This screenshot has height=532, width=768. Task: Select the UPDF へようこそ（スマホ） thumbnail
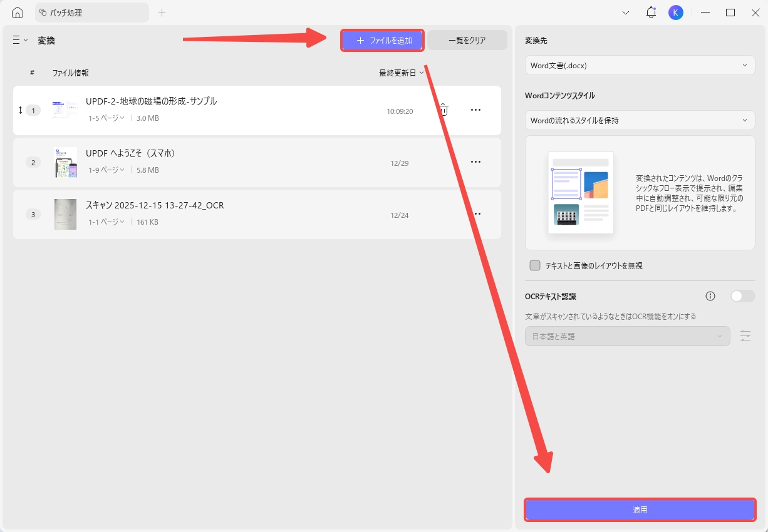tap(65, 162)
